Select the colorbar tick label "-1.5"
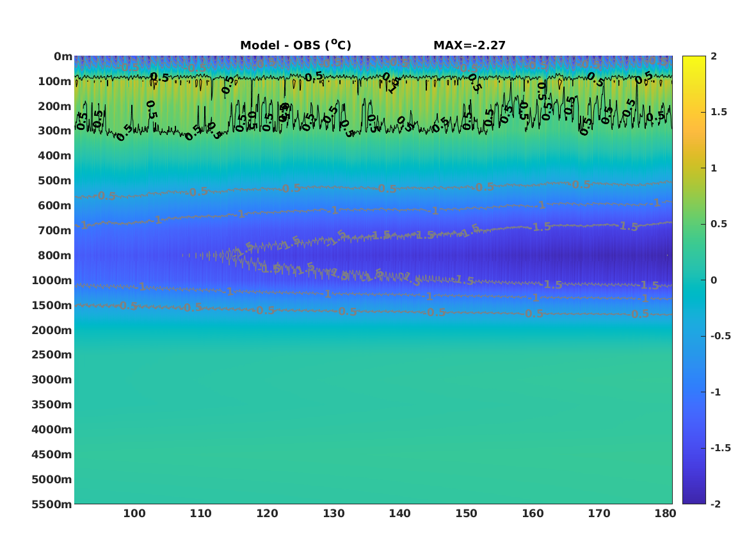This screenshot has width=747, height=560. (721, 448)
